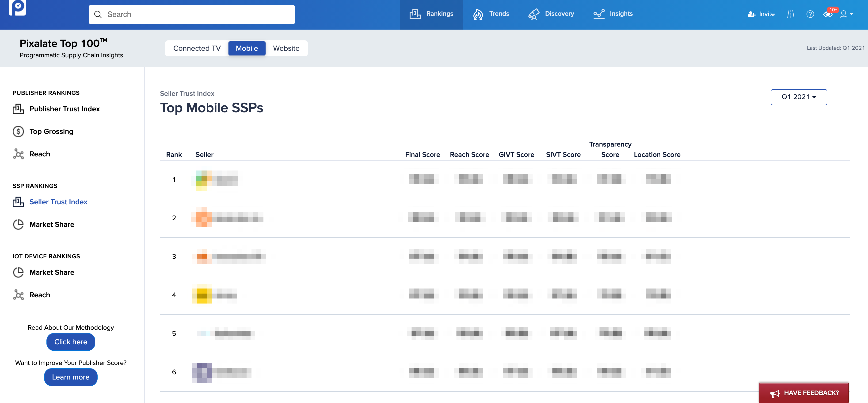Switch to the Website tab
This screenshot has height=403, width=868.
pos(286,48)
